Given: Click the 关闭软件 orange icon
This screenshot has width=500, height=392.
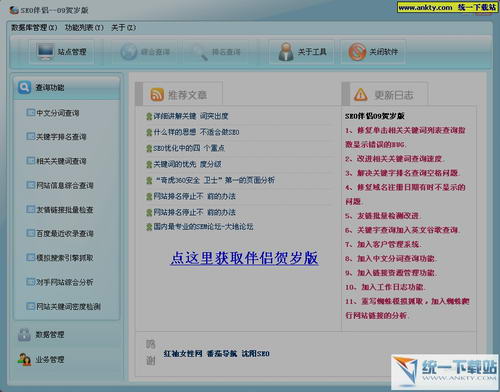Looking at the screenshot, I should click(x=357, y=52).
